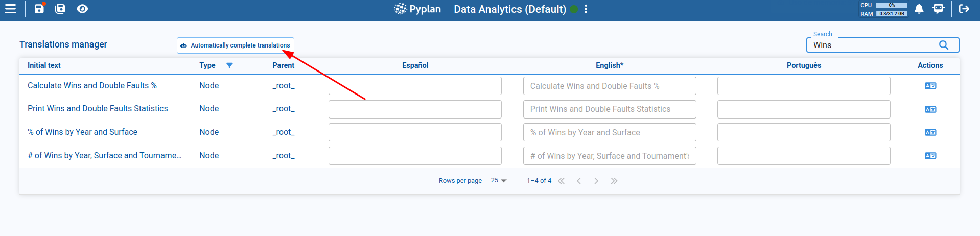Open the assistant chatbot icon
Viewport: 980px width, 236px height.
pyautogui.click(x=938, y=9)
